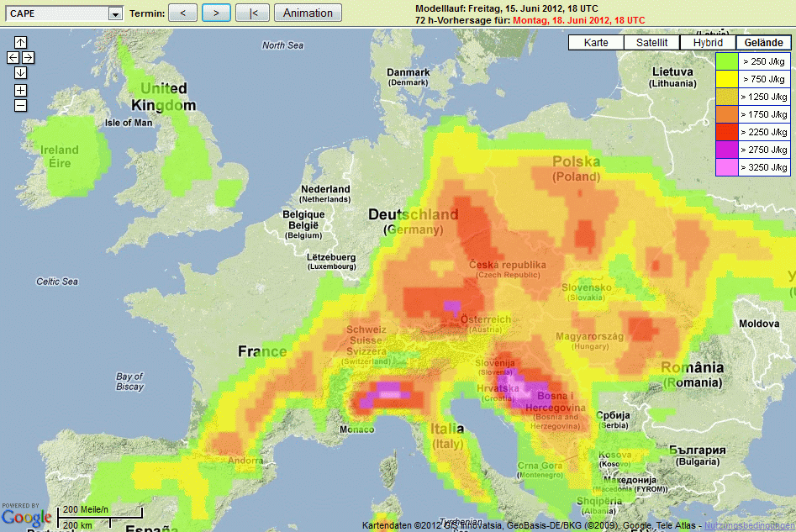Image resolution: width=796 pixels, height=532 pixels.
Task: Go to the previous forecast time
Action: (x=182, y=13)
